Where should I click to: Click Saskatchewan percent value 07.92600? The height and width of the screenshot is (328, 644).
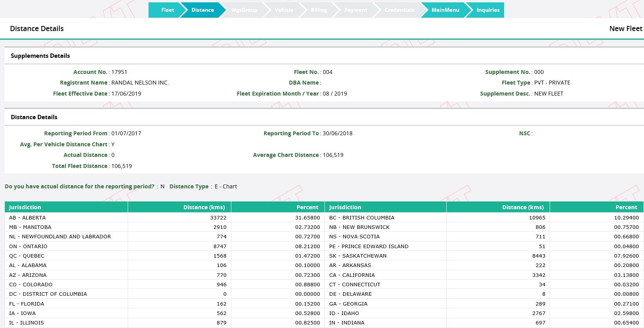click(626, 256)
